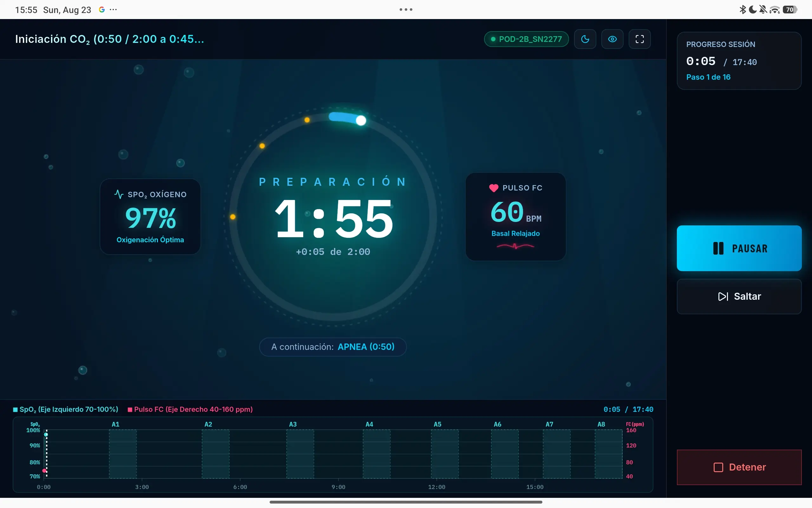The width and height of the screenshot is (812, 508).
Task: Select the Oxigenación Óptima status text
Action: point(150,239)
